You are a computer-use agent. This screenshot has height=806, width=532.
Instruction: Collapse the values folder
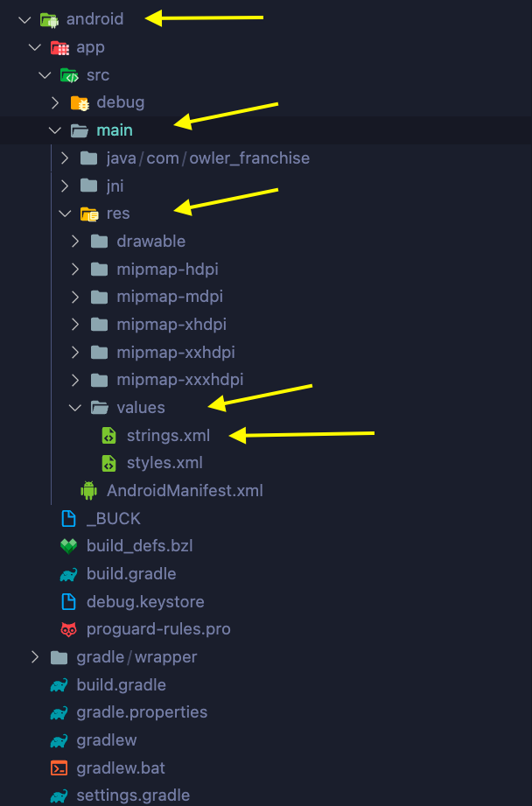click(x=74, y=407)
